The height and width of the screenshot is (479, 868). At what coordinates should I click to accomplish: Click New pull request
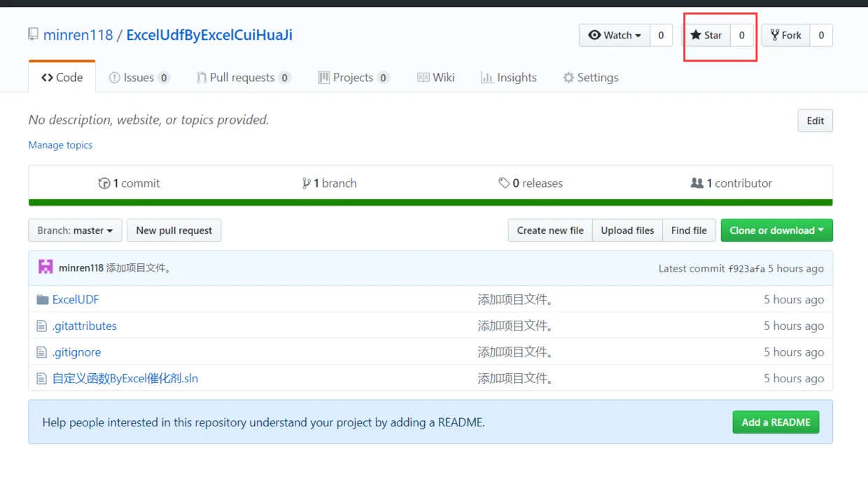pyautogui.click(x=174, y=230)
